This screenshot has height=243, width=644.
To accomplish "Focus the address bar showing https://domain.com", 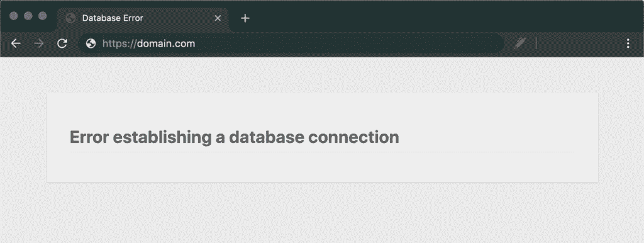I will [291, 43].
